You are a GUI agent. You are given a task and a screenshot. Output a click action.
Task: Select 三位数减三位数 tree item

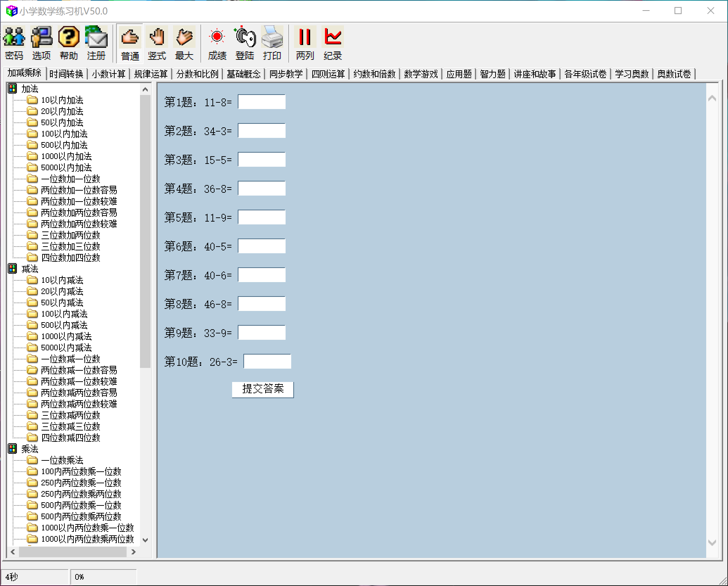[71, 426]
